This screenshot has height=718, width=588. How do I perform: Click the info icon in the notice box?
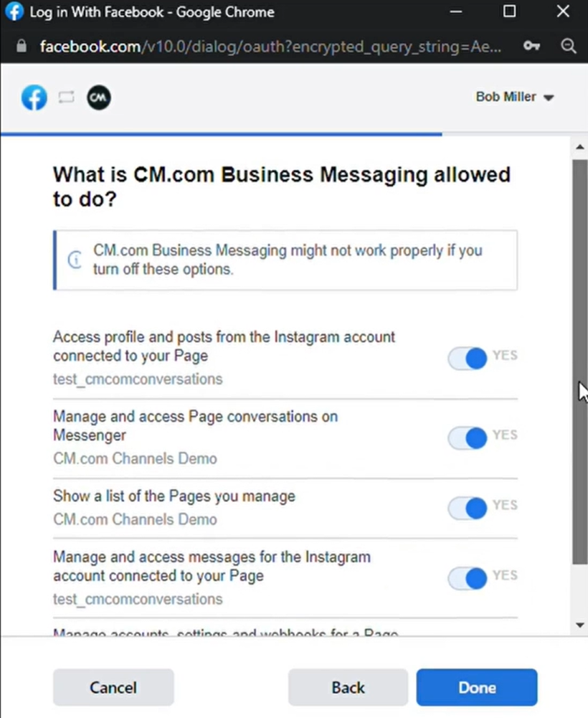[74, 260]
